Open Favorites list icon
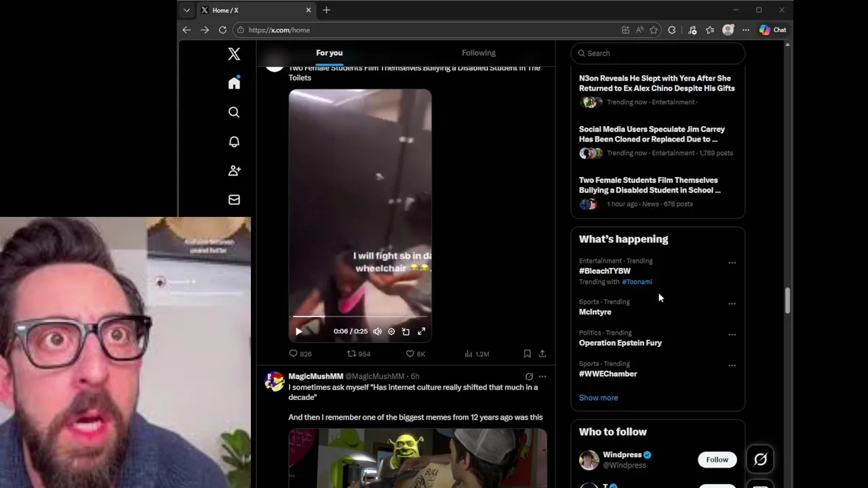The width and height of the screenshot is (868, 488). (x=710, y=30)
